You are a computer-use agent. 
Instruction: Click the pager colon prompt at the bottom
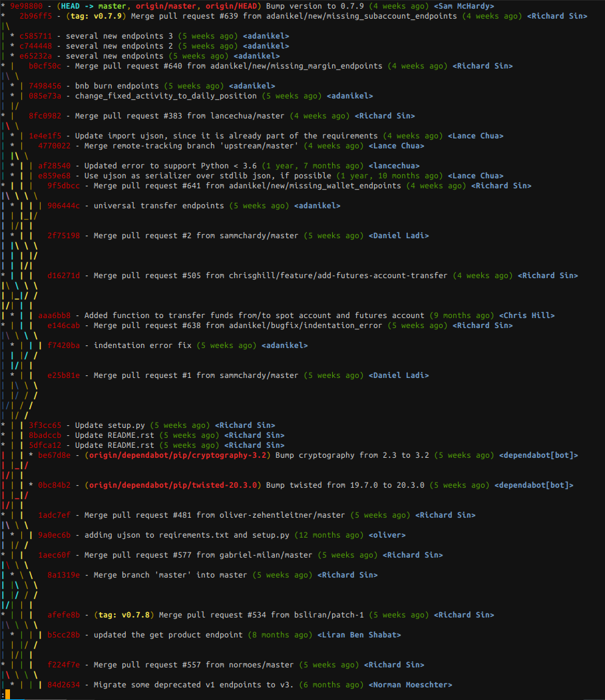point(3,695)
